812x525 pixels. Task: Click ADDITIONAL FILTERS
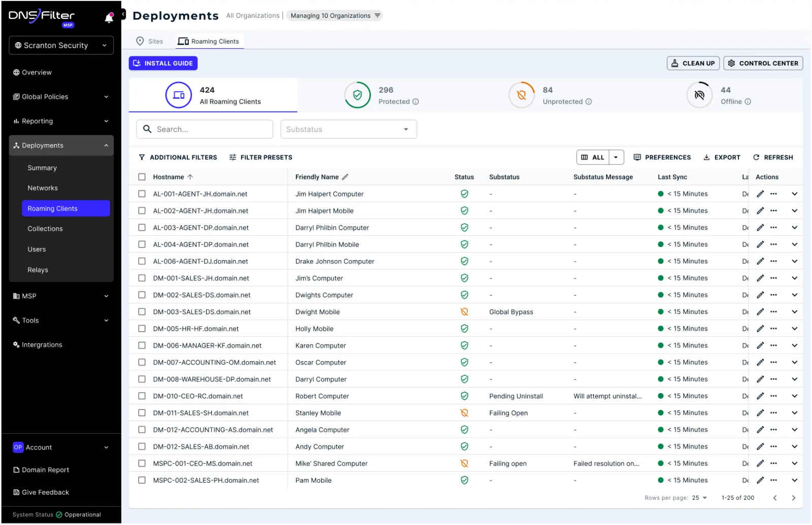click(x=178, y=157)
